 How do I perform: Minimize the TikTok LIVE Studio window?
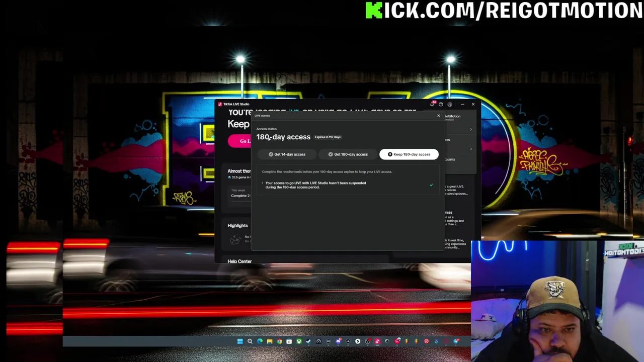(x=462, y=104)
